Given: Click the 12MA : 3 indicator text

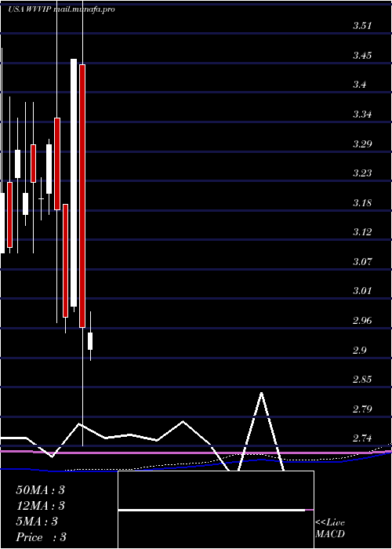Looking at the screenshot, I should click(x=40, y=506).
